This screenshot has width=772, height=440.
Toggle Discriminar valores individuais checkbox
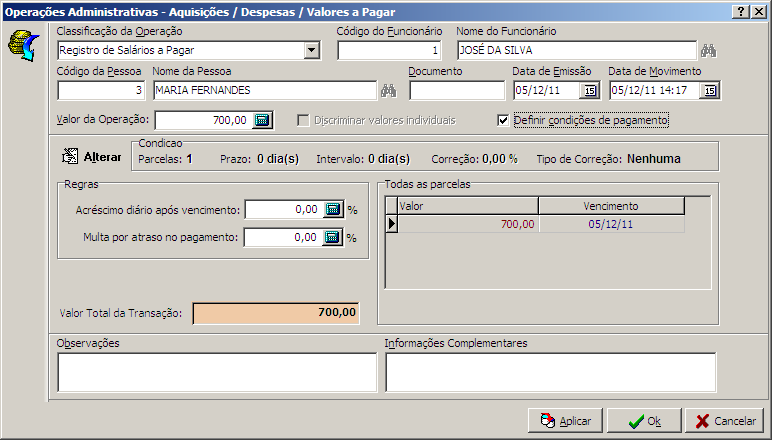click(x=304, y=121)
